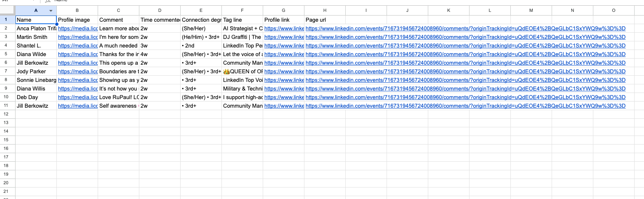Screen dimensions: 644x199
Task: Select the Martin Smith name cell
Action: click(36, 37)
